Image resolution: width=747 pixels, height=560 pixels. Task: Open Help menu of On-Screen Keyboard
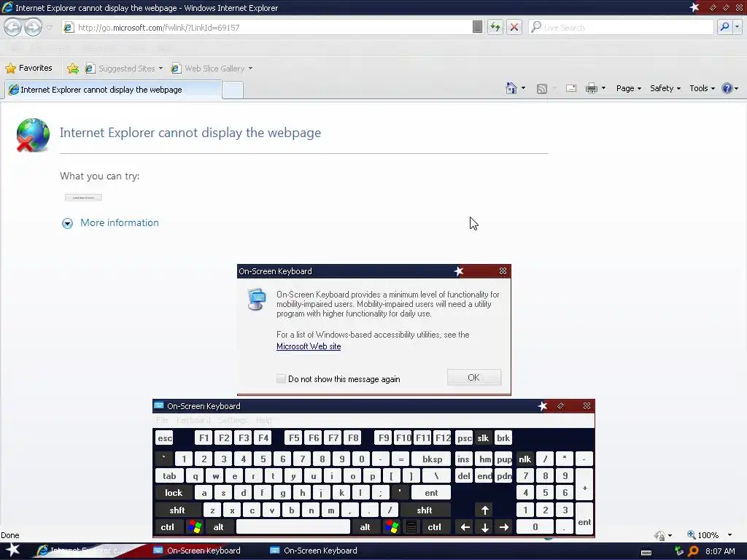coord(263,420)
